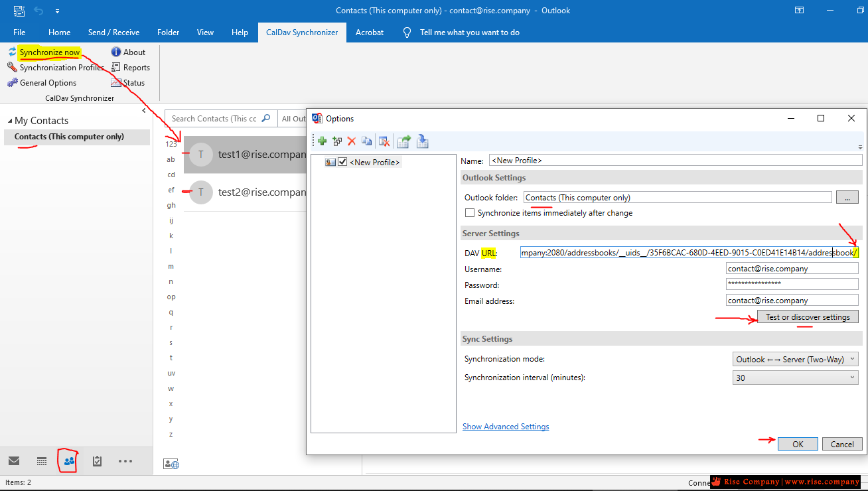
Task: Click the Ribbon Display Options icon
Action: coord(800,11)
